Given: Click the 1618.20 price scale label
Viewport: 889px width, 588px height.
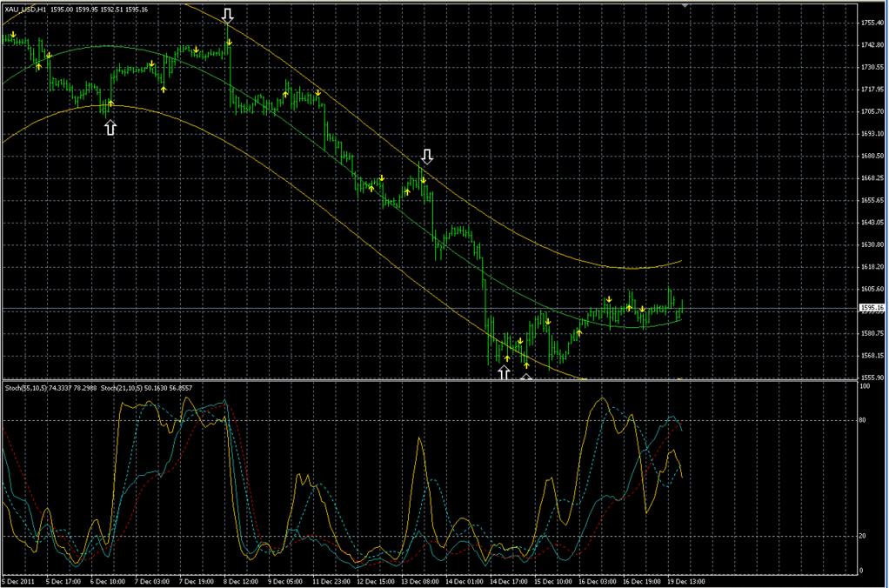Looking at the screenshot, I should point(872,267).
